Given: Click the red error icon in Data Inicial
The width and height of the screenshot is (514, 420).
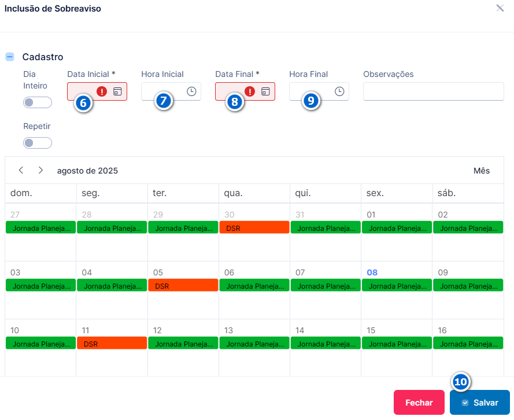Looking at the screenshot, I should pyautogui.click(x=102, y=91).
